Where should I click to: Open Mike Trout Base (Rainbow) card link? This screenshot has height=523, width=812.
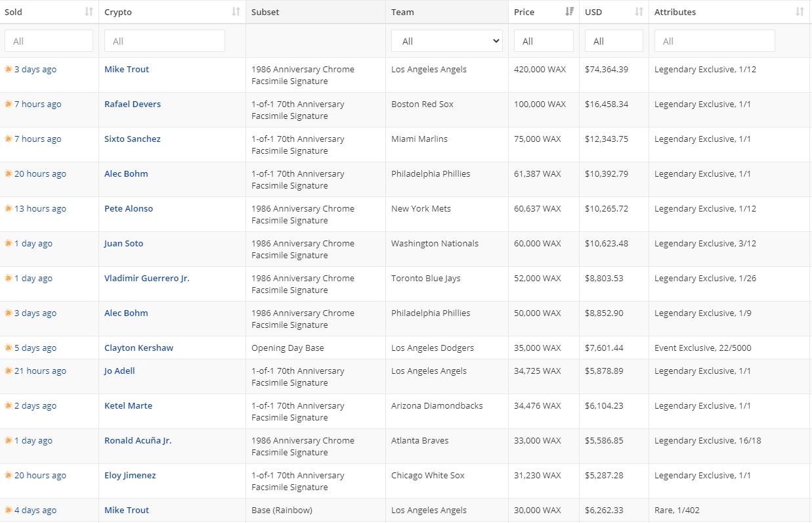coord(127,510)
